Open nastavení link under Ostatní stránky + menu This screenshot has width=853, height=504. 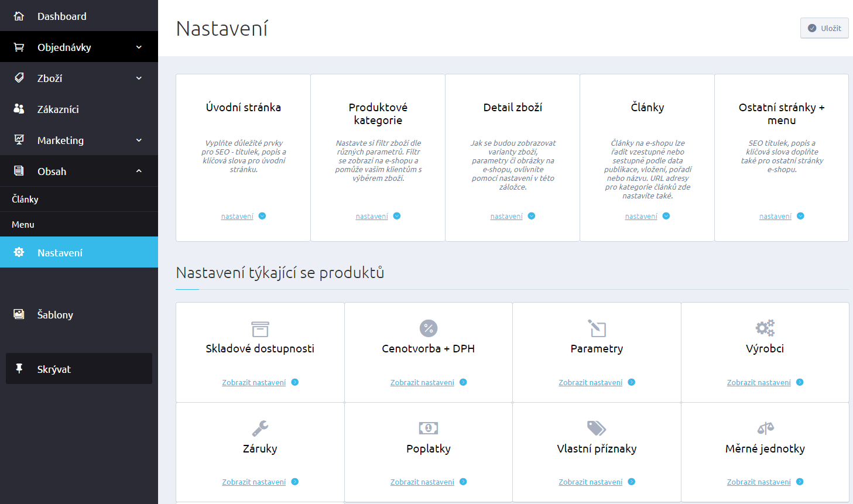tap(775, 217)
